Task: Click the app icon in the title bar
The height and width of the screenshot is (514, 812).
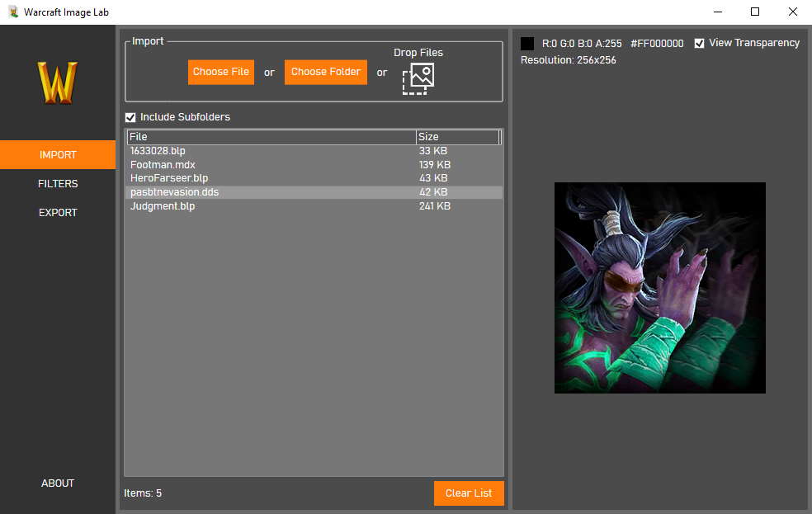Action: point(13,12)
